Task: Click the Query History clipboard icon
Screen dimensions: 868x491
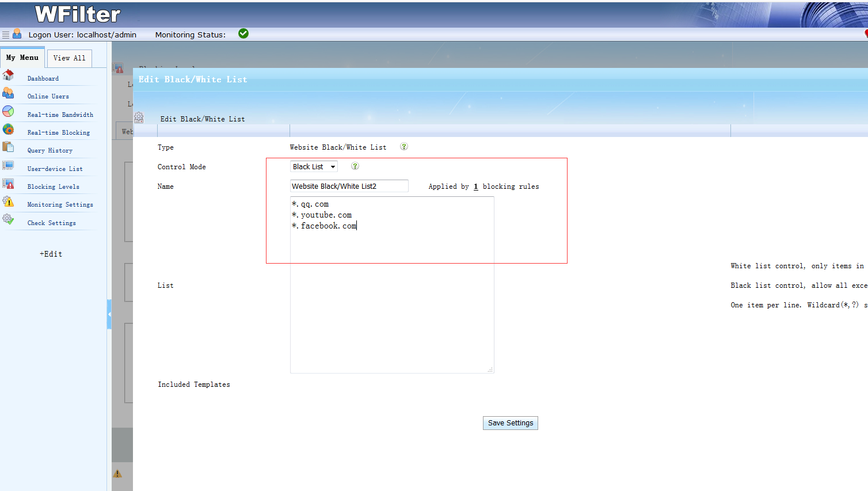Action: (x=8, y=147)
